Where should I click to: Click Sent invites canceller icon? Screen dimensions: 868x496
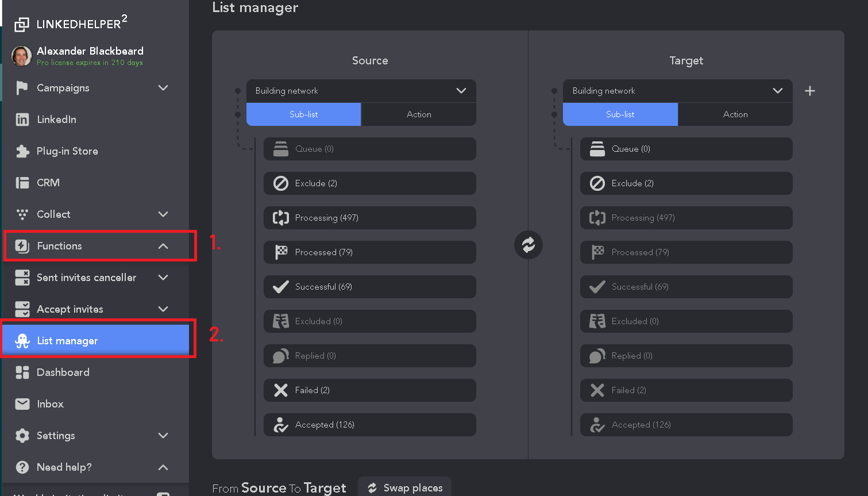[x=22, y=278]
